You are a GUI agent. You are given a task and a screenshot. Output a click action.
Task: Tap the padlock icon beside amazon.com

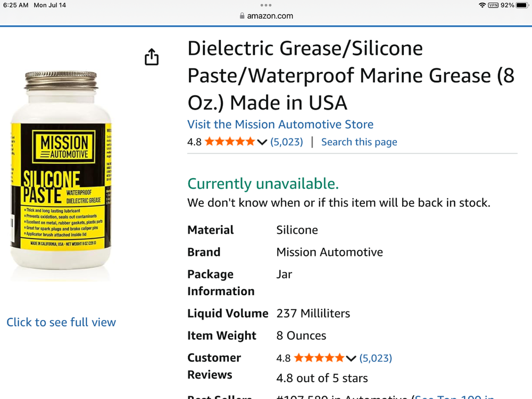(x=242, y=15)
